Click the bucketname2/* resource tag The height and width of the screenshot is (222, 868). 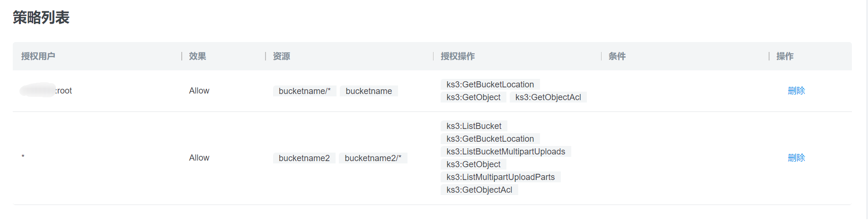(x=373, y=158)
